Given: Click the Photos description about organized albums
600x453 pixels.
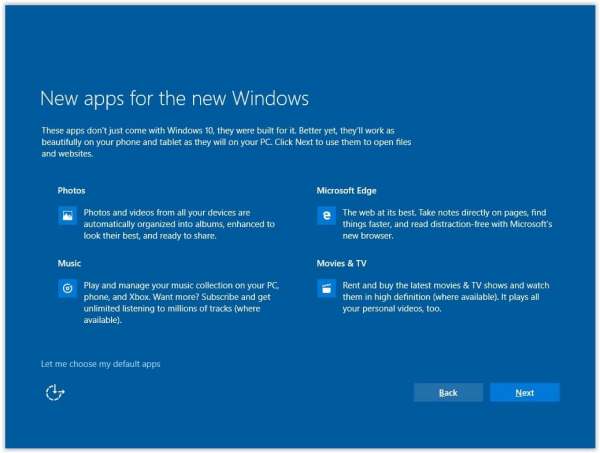Looking at the screenshot, I should (x=165, y=224).
